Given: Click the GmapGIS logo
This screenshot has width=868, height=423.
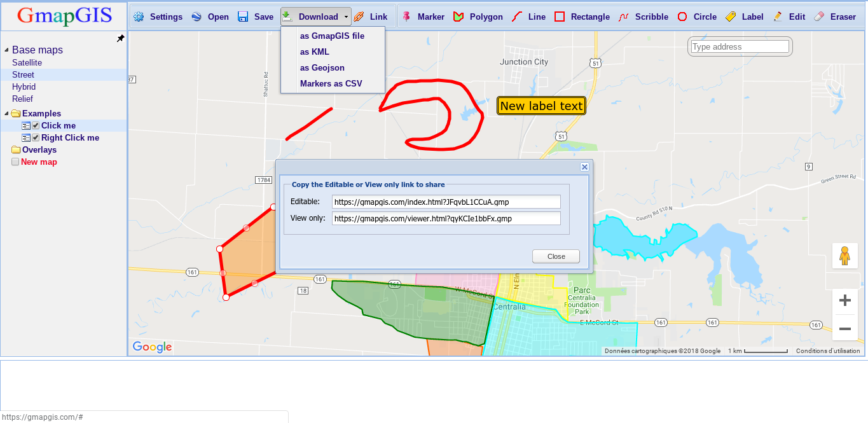Looking at the screenshot, I should (64, 15).
